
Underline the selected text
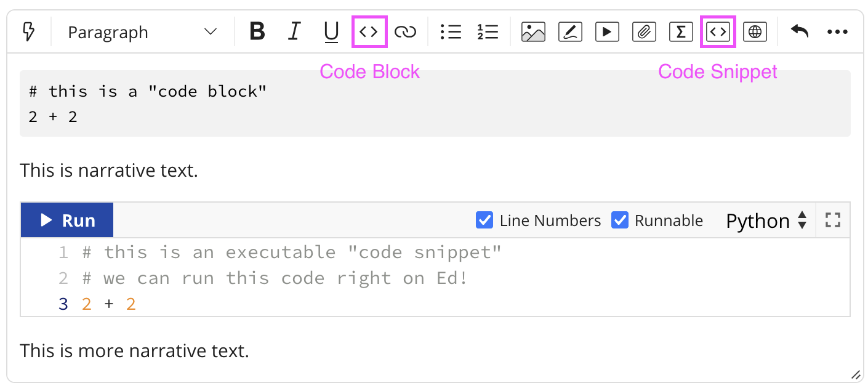[x=331, y=32]
